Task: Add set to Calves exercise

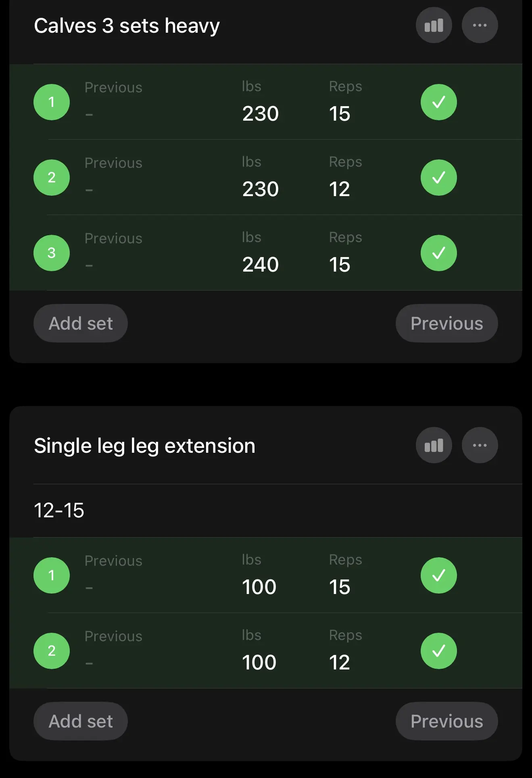Action: (81, 324)
